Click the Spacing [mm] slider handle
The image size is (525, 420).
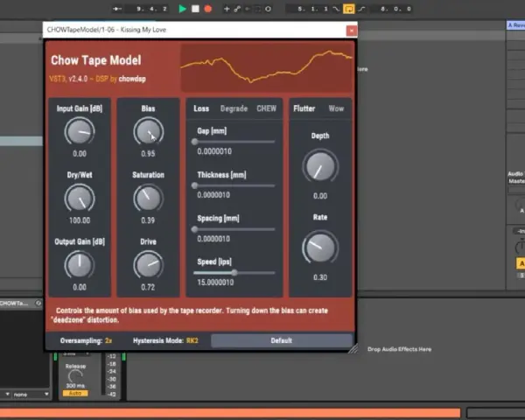tap(194, 229)
